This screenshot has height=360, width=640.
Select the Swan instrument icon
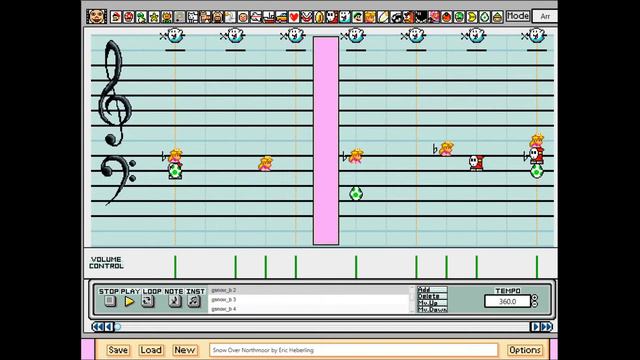pos(230,17)
